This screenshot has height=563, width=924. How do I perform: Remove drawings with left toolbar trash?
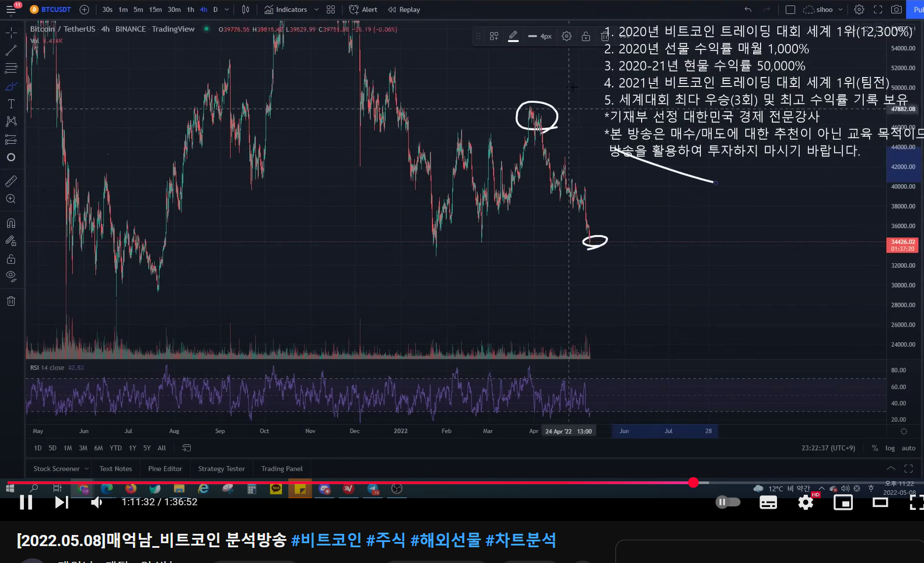tap(11, 301)
